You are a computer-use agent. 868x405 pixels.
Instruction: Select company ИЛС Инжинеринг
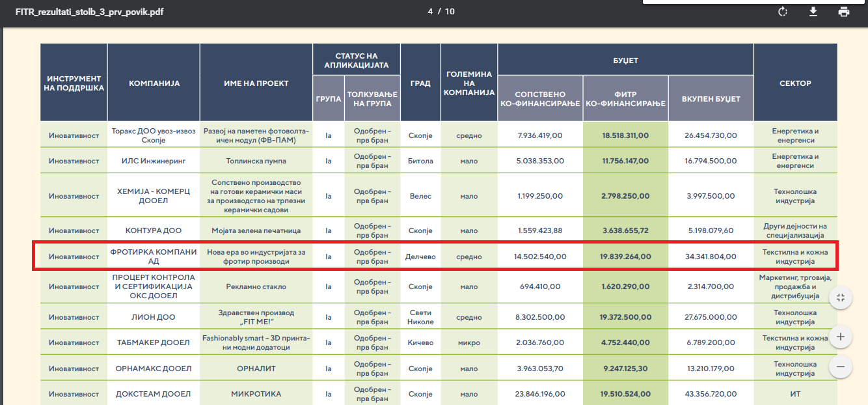coord(154,161)
